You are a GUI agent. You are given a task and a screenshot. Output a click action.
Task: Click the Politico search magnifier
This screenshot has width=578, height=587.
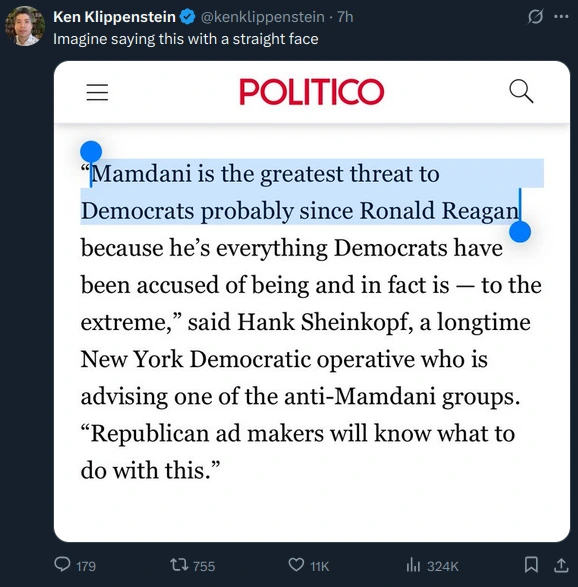(x=521, y=91)
